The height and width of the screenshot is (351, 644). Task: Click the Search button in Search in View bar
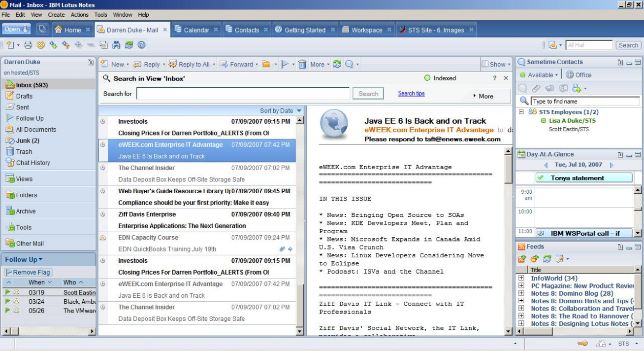pos(368,94)
